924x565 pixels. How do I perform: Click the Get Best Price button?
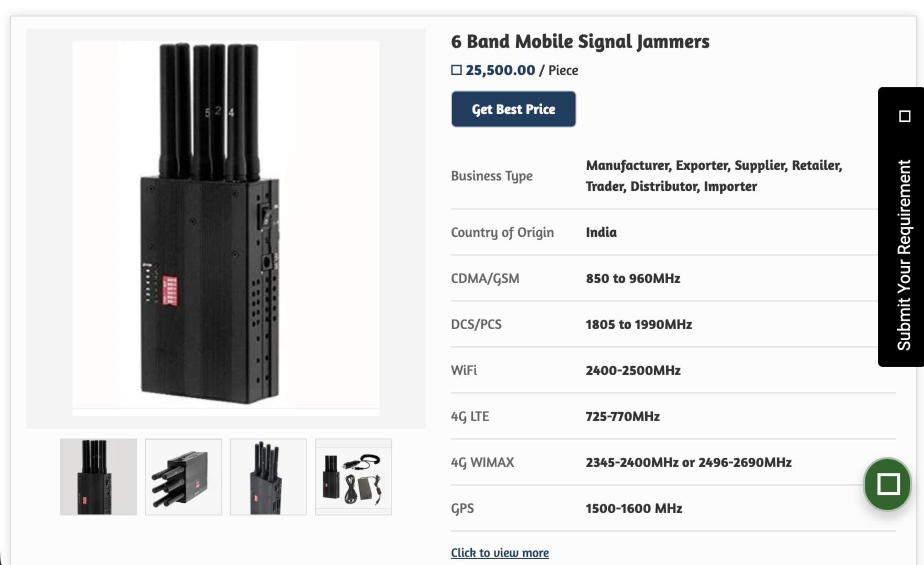click(513, 109)
